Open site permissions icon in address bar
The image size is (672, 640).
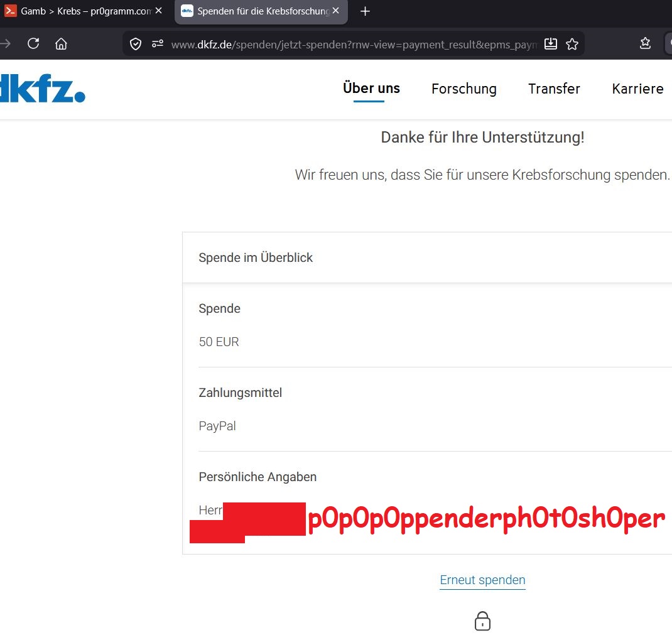click(157, 44)
